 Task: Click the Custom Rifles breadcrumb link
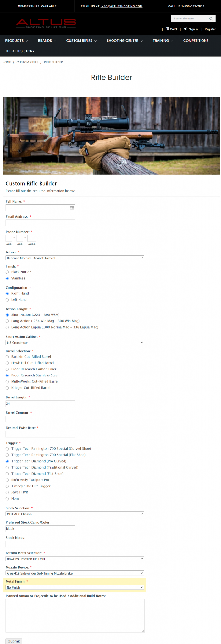click(27, 62)
